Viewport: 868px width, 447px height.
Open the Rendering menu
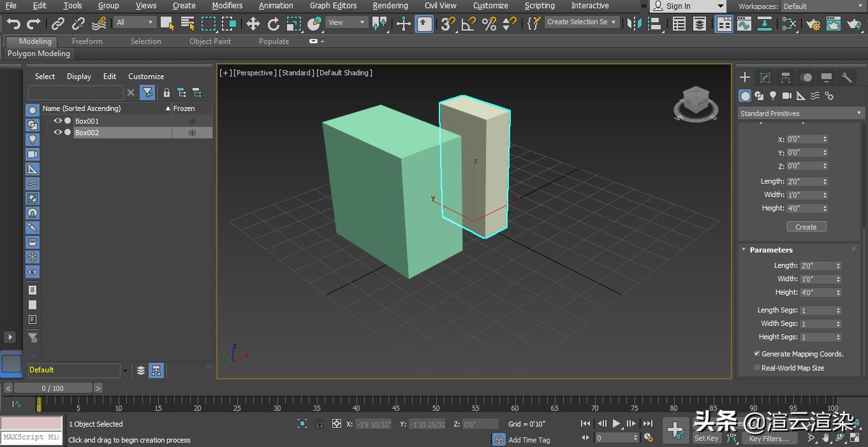point(390,6)
